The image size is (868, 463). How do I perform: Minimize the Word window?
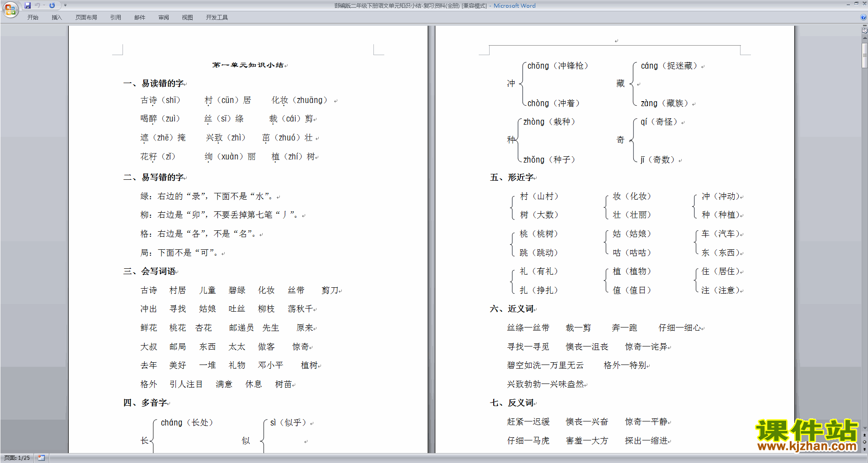tap(848, 4)
